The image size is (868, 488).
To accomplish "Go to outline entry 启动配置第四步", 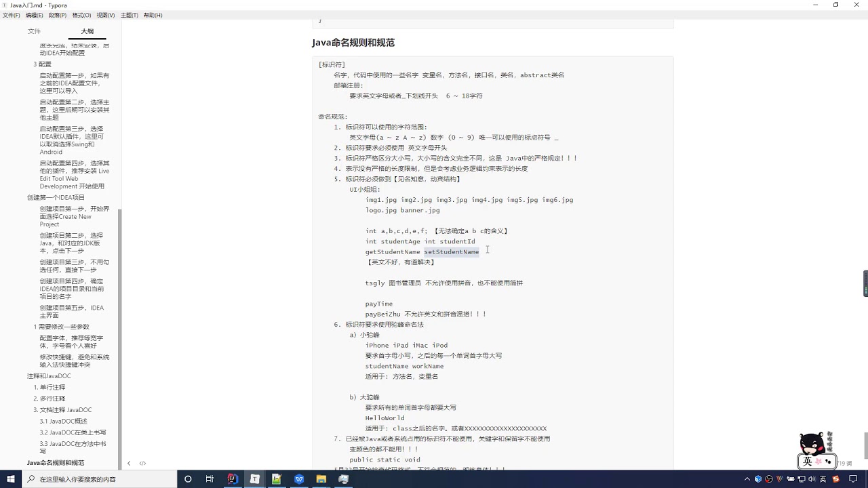I will tap(74, 175).
